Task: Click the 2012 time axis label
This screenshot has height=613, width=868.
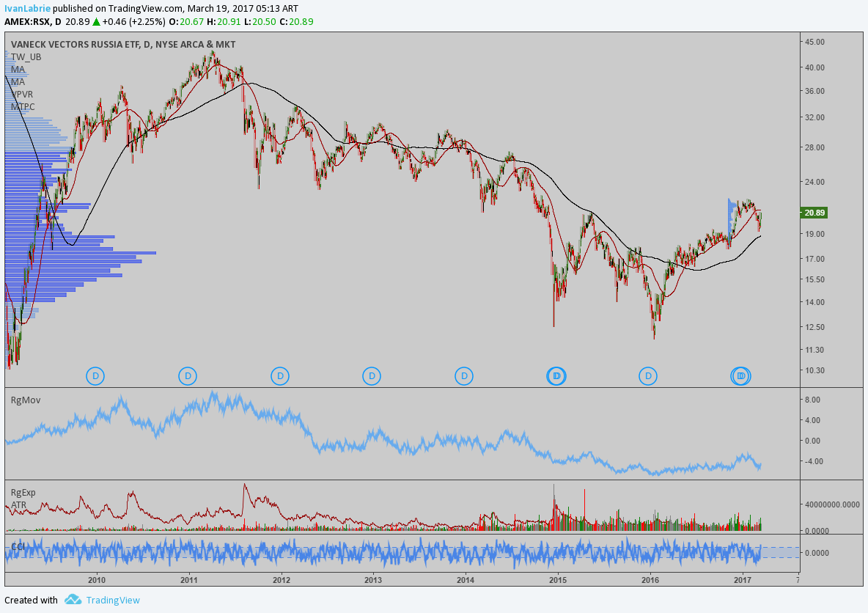Action: click(282, 580)
